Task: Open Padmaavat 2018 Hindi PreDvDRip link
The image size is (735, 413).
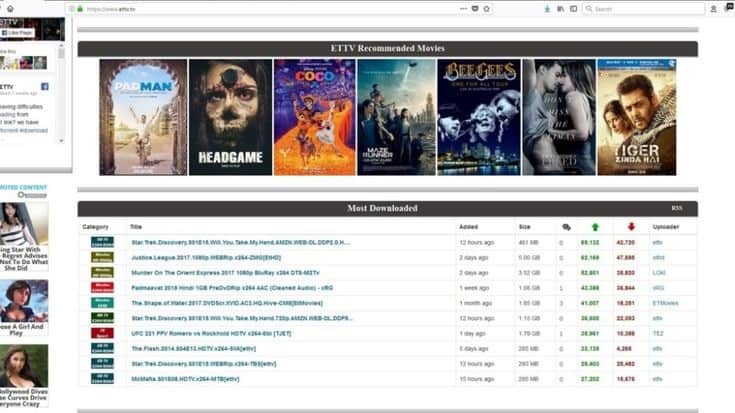Action: [232, 288]
